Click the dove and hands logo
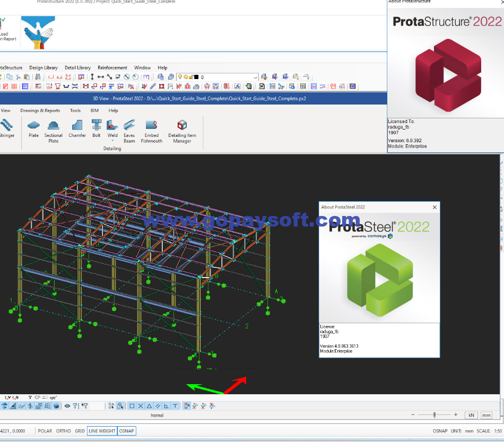Viewport: 504px width, 442px height. point(38,32)
